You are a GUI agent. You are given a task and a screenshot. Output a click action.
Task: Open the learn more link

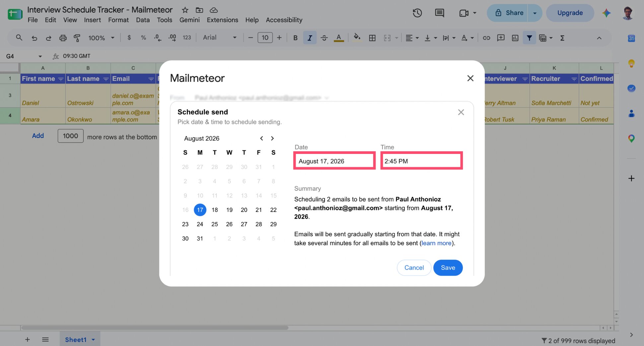[x=436, y=243]
